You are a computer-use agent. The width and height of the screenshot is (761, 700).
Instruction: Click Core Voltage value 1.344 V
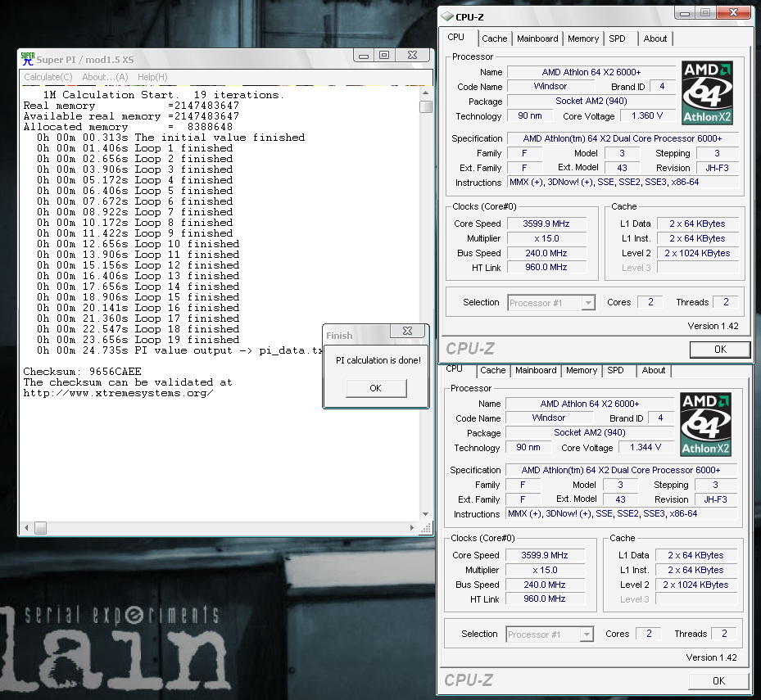(645, 447)
